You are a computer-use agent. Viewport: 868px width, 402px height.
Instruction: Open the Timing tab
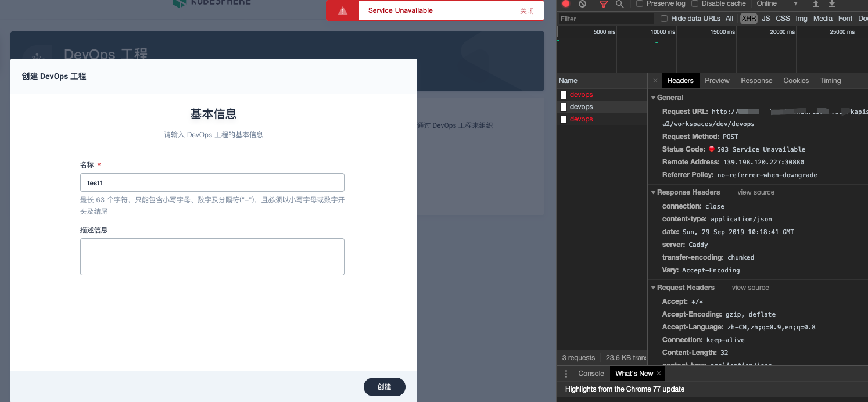point(830,81)
